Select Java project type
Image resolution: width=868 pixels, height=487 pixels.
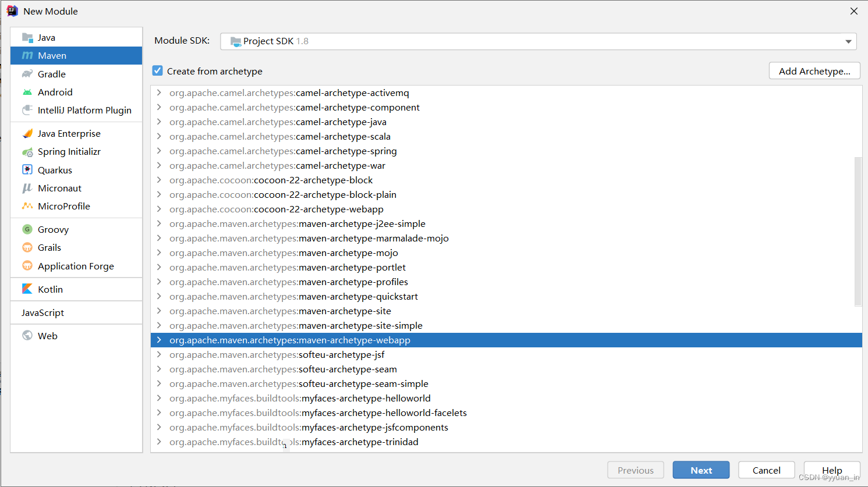[76, 38]
